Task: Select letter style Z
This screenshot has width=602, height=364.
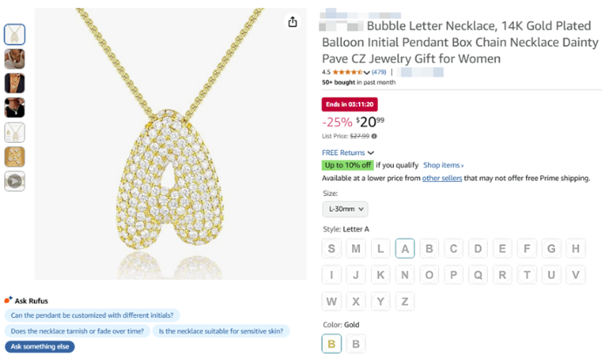Action: click(405, 301)
